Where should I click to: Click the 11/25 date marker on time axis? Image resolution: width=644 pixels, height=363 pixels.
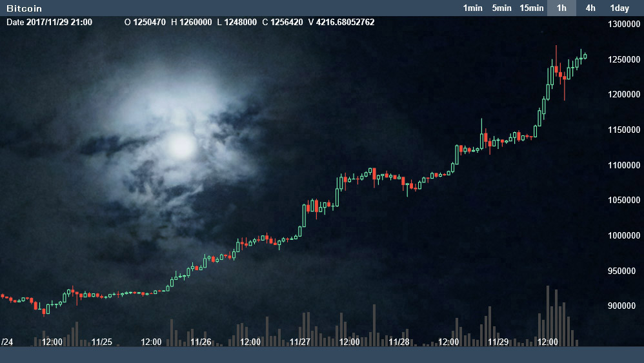(x=102, y=342)
